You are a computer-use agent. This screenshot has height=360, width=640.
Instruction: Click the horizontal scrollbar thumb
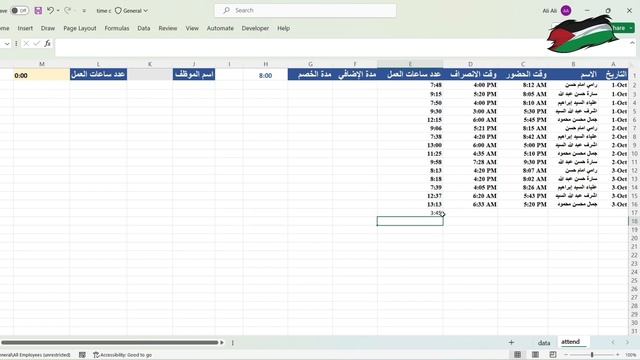[x=109, y=342]
